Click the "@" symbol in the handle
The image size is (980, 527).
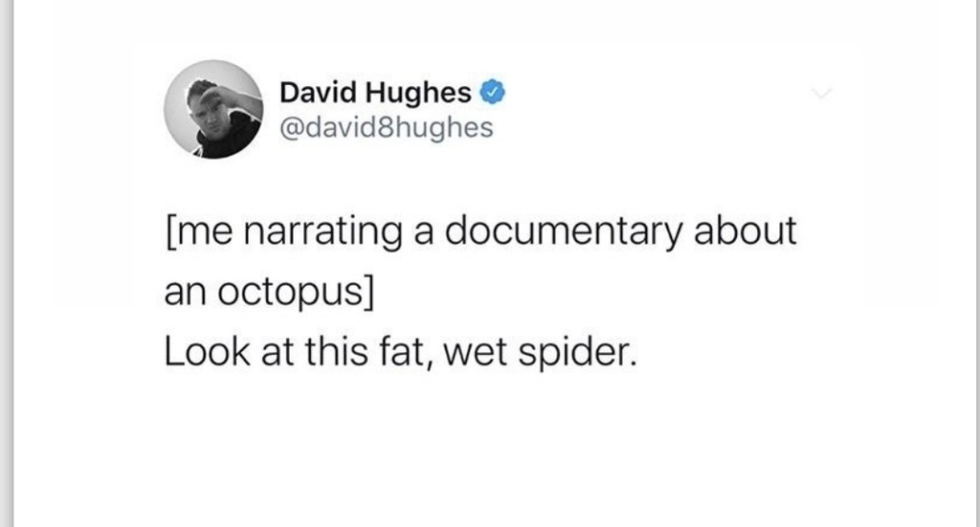291,128
